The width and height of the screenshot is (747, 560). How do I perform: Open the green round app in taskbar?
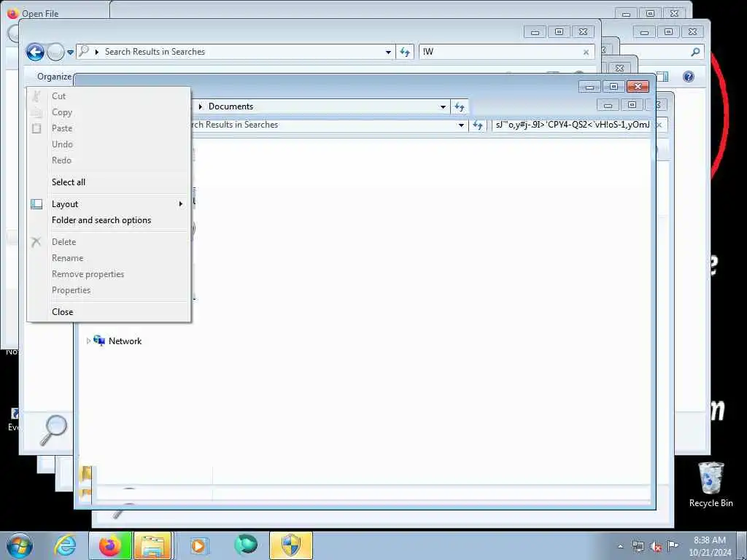(x=246, y=545)
